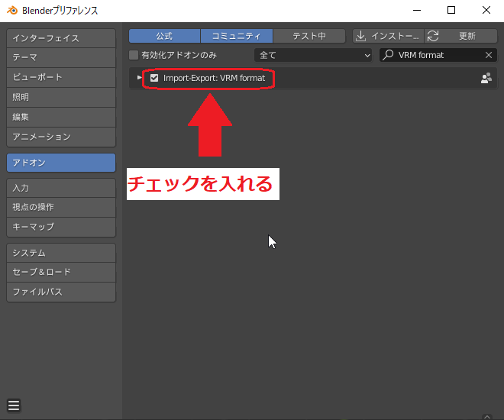Enable the 'enabled add-ons only' checkbox
The width and height of the screenshot is (504, 420).
coord(134,55)
